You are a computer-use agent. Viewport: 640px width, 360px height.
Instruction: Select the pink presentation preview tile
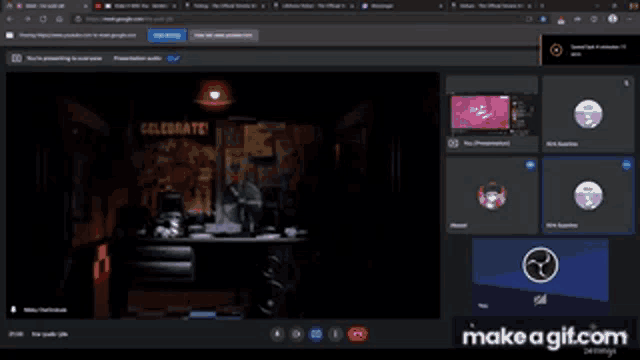point(492,114)
